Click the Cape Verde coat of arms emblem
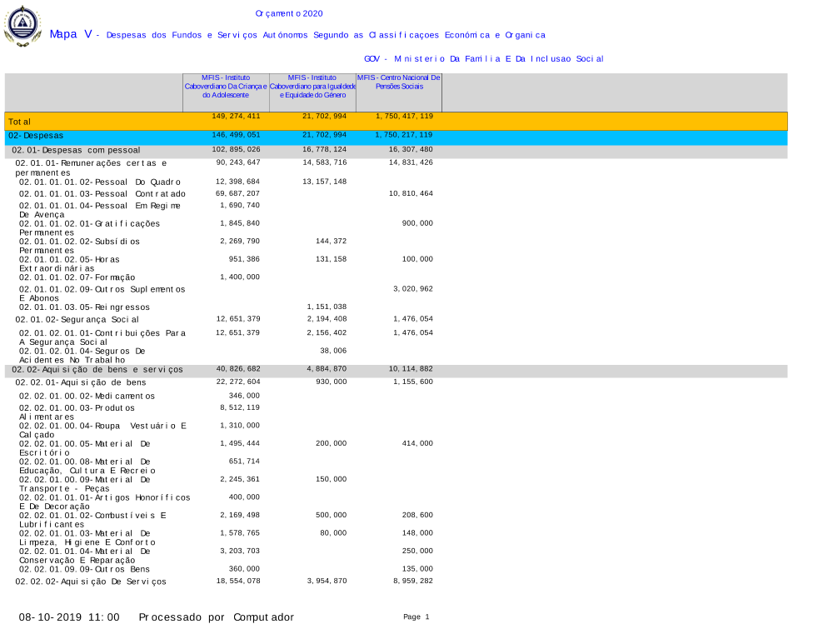833x644 pixels. (x=22, y=25)
